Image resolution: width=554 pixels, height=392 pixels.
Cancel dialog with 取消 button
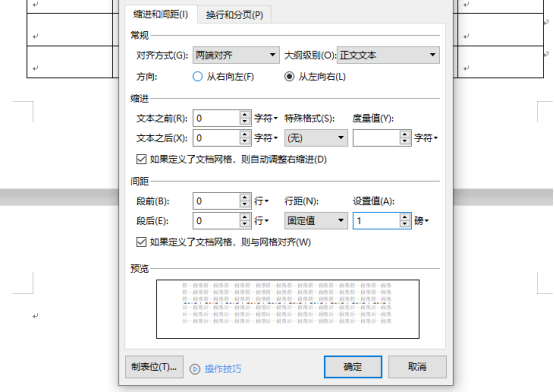tap(417, 367)
